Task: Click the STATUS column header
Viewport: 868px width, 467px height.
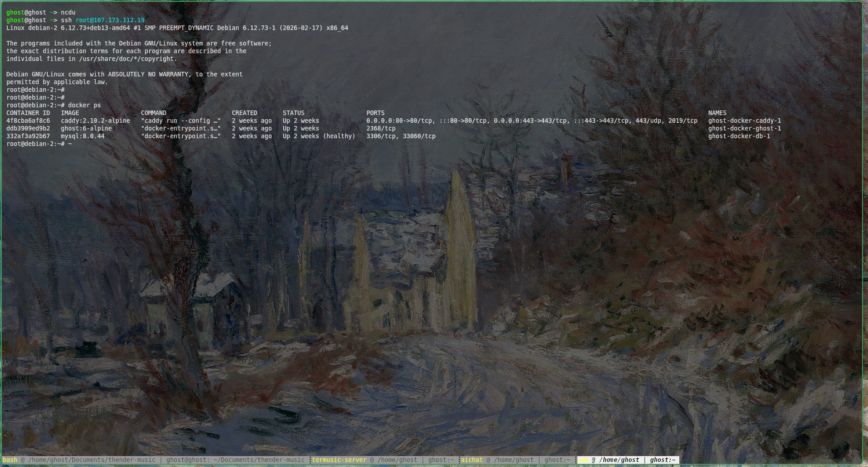Action: (293, 113)
